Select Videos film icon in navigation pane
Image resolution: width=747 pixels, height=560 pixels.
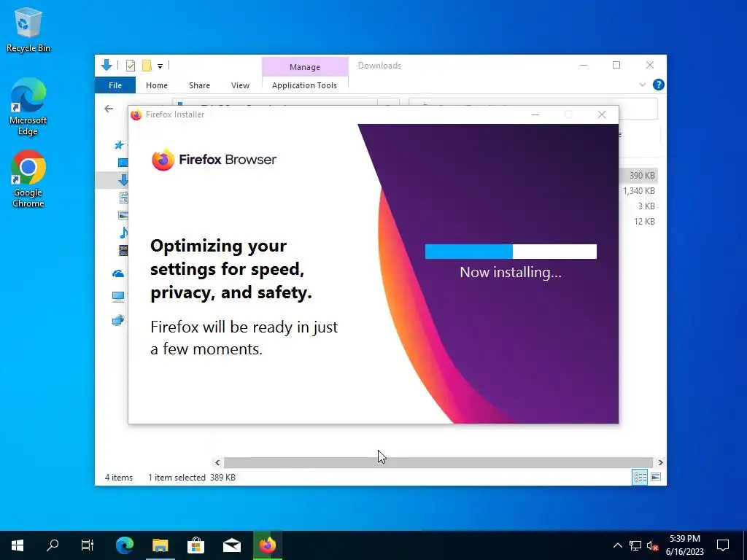pos(123,250)
